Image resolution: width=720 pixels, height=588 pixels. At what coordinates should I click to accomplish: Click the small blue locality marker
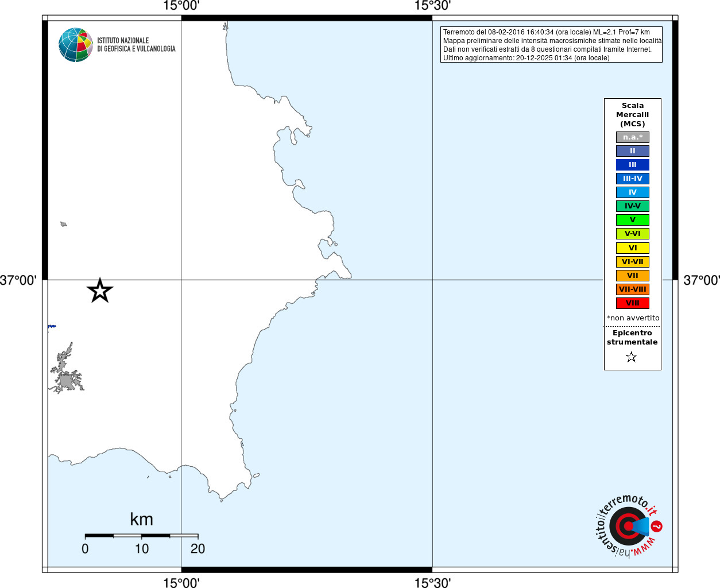[52, 326]
